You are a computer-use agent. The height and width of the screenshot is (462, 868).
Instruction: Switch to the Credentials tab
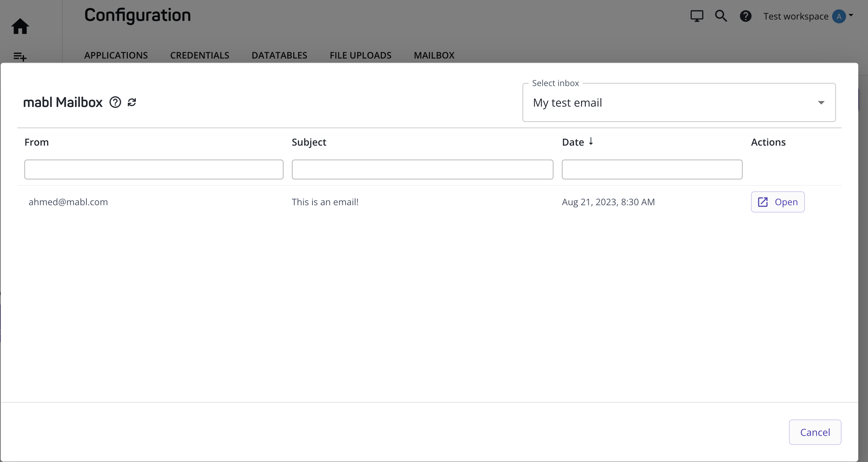200,55
